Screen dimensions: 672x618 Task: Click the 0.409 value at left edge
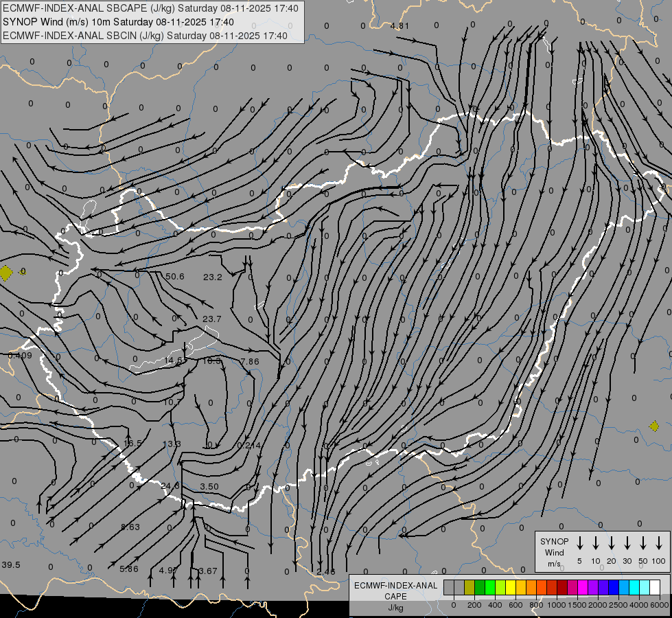click(x=20, y=356)
